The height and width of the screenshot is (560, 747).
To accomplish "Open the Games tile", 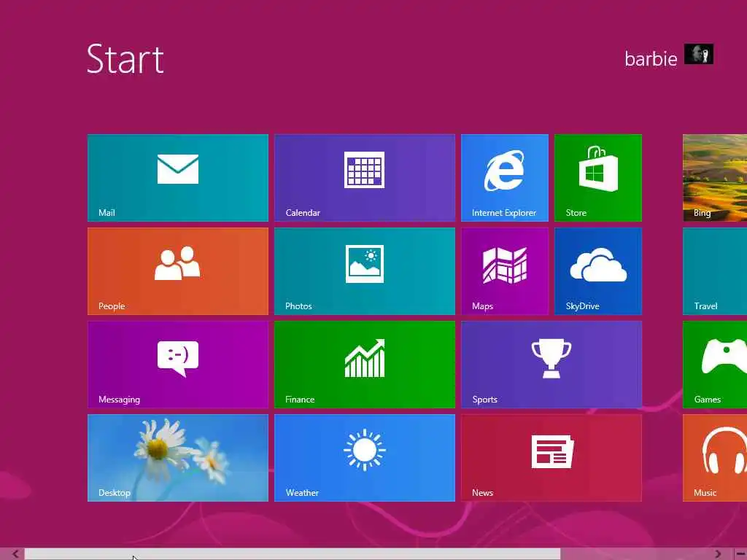I will click(x=715, y=365).
